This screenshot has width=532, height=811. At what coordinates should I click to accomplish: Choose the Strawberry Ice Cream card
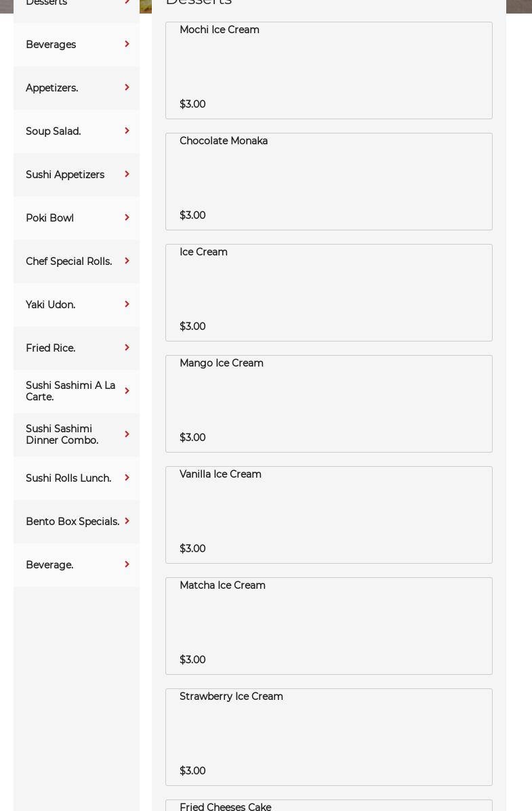click(329, 737)
